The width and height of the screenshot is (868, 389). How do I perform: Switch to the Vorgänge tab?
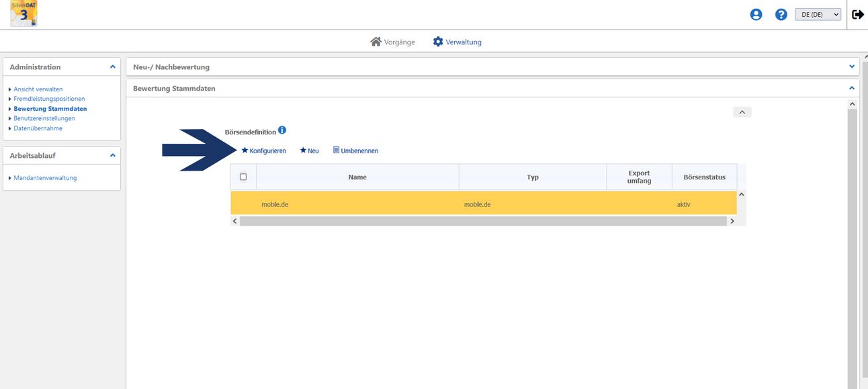[x=393, y=42]
